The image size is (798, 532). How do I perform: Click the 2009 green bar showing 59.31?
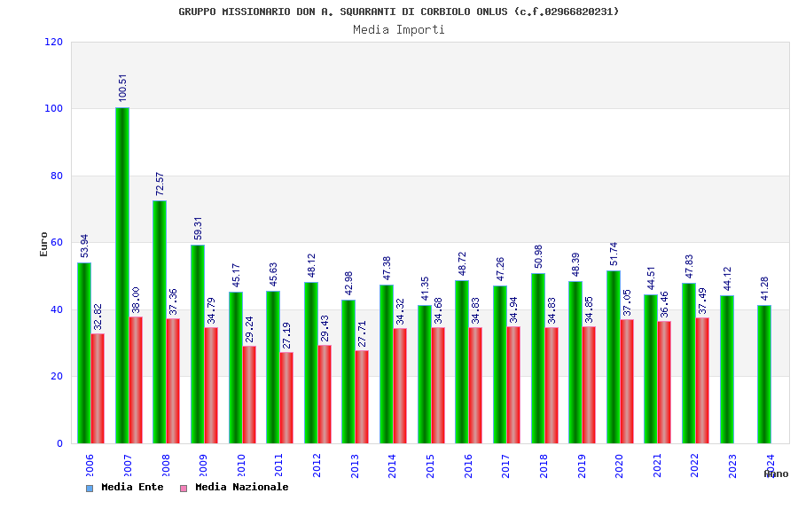tap(198, 344)
